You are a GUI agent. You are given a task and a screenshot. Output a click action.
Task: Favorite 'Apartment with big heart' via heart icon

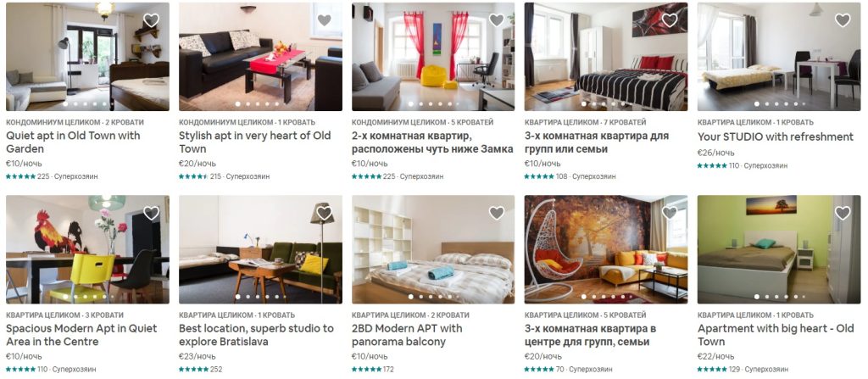pyautogui.click(x=843, y=213)
